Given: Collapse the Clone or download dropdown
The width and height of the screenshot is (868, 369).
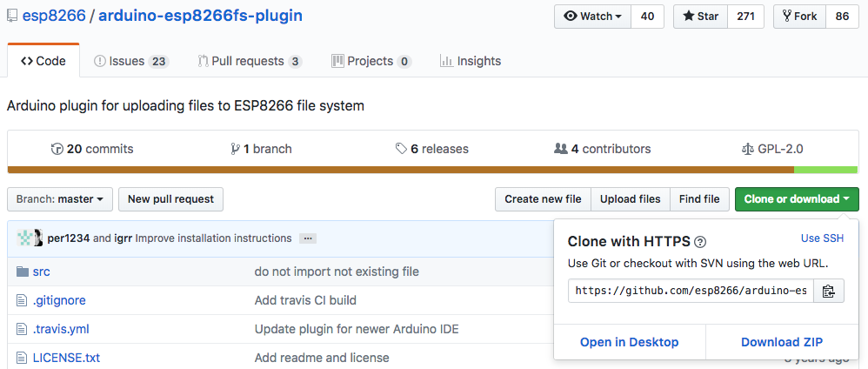Looking at the screenshot, I should pos(797,199).
